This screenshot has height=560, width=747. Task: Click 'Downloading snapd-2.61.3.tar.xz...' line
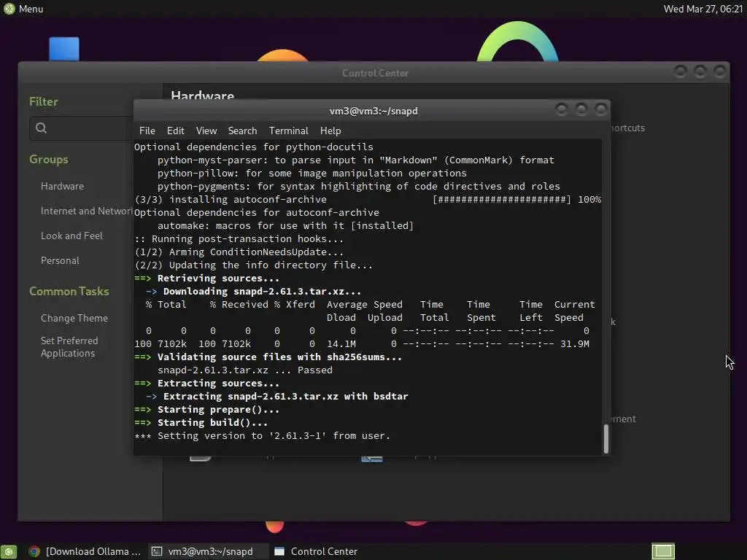[253, 291]
